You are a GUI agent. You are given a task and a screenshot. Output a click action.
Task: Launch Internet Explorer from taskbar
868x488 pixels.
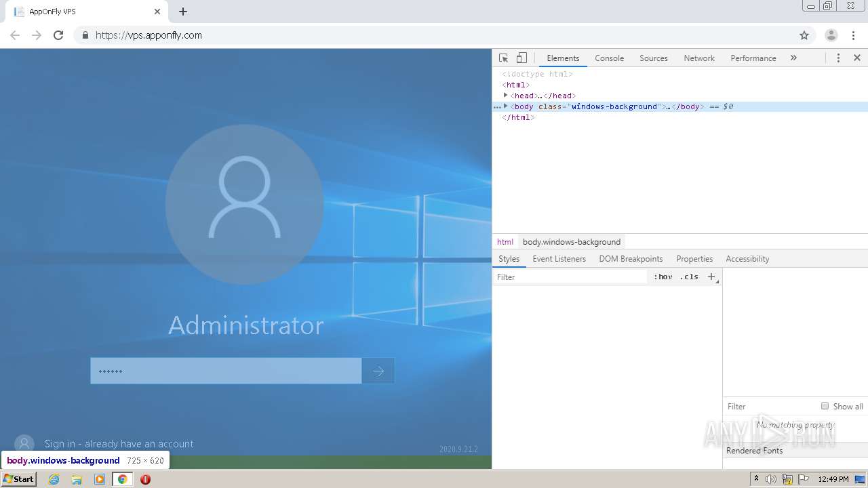[x=54, y=479]
